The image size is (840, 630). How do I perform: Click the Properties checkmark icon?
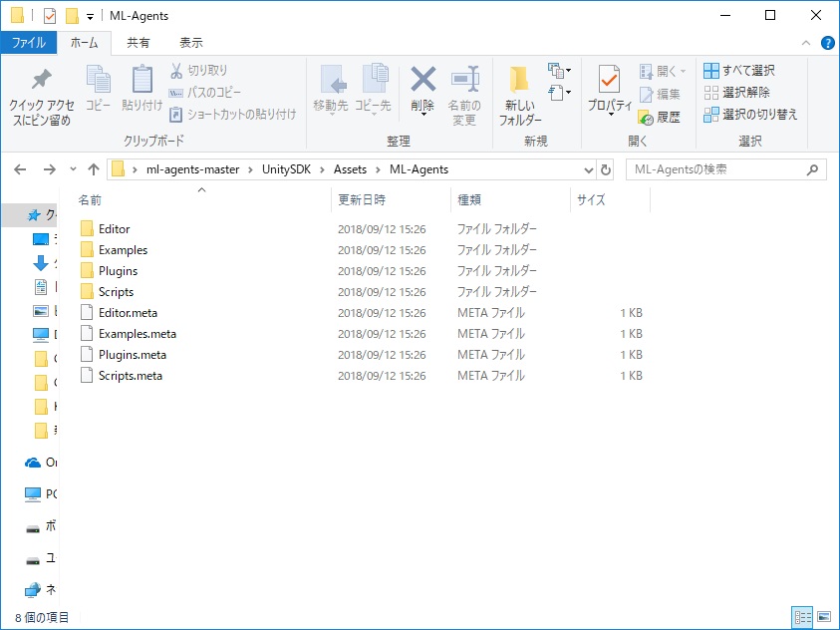pos(609,81)
